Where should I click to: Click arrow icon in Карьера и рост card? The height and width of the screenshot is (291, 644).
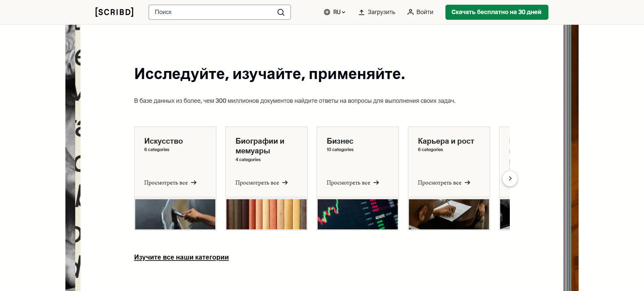pos(468,183)
